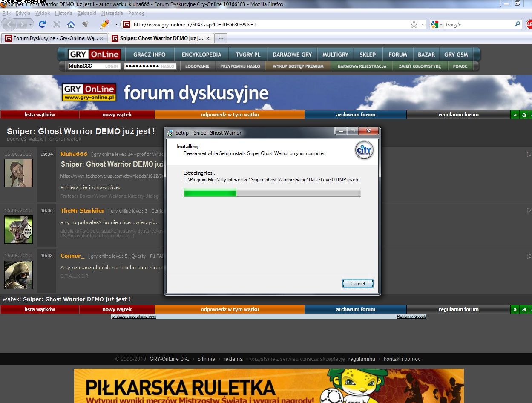Click the GRY OnLine forum banner logo
The height and width of the screenshot is (403, 532).
(89, 92)
